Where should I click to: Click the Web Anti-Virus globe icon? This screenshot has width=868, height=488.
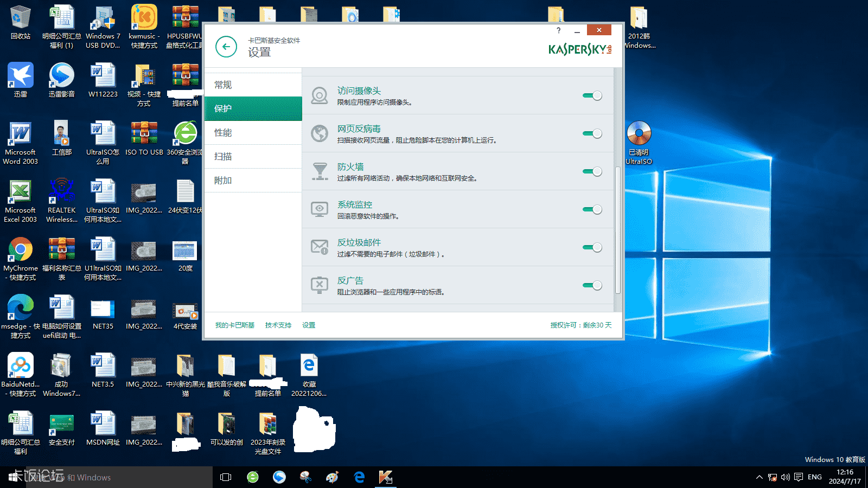pos(320,133)
